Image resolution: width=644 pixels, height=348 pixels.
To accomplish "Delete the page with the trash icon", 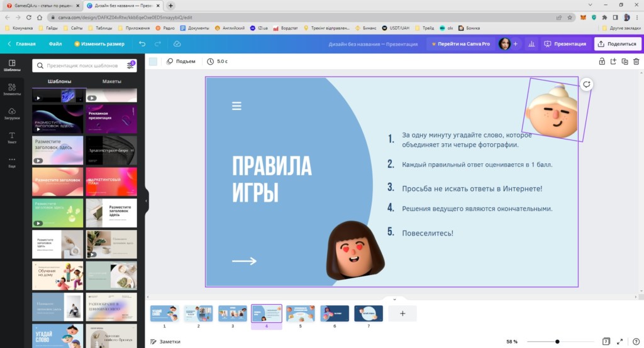I will click(636, 62).
